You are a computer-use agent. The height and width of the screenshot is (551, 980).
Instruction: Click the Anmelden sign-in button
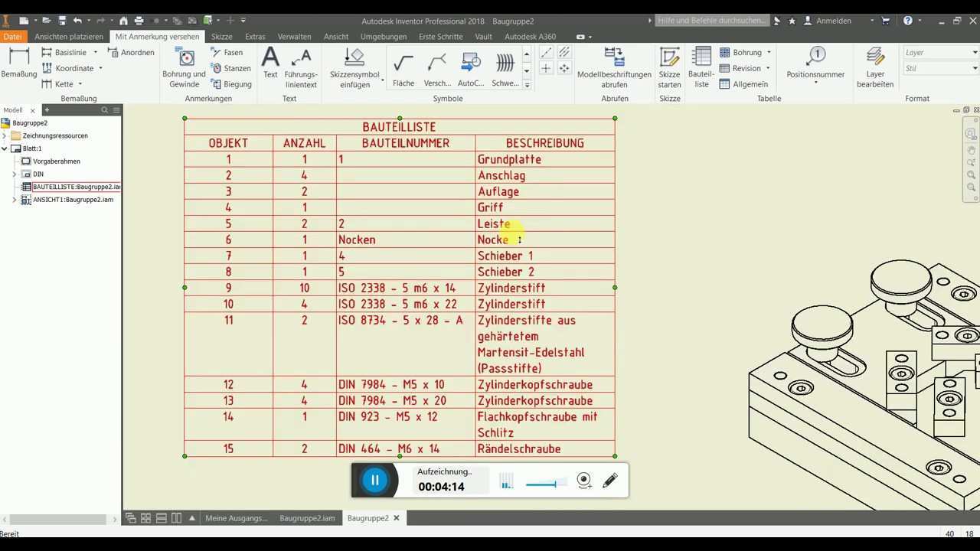pyautogui.click(x=833, y=21)
